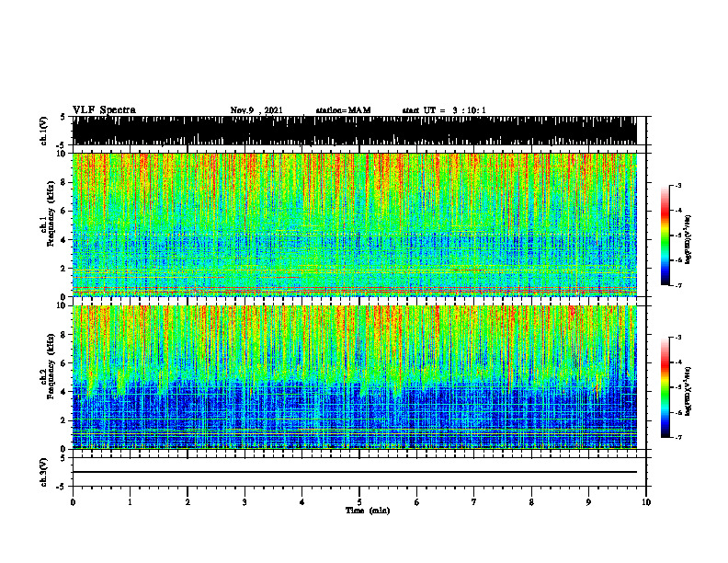The width and height of the screenshot is (728, 563).
Task: Click the ch.3 flat voltage trace line
Action: [354, 472]
